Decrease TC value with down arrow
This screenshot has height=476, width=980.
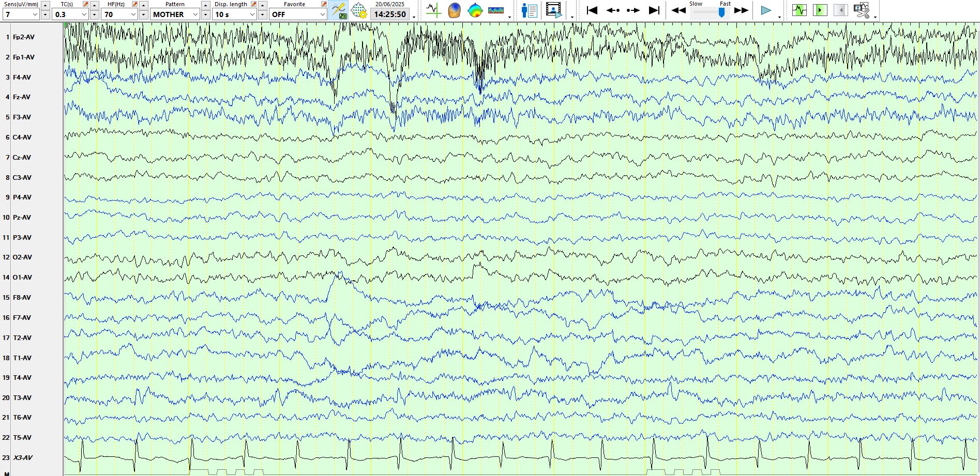(94, 15)
